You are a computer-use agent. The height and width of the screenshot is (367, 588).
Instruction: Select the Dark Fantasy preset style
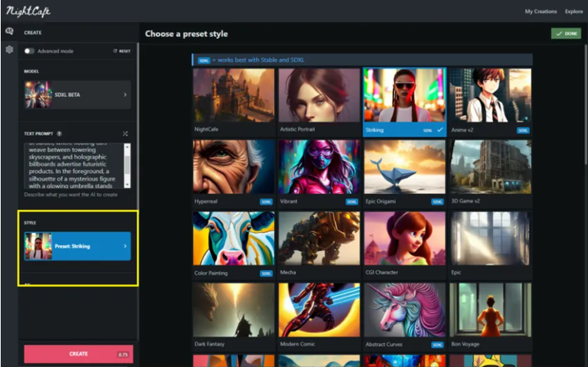click(234, 317)
